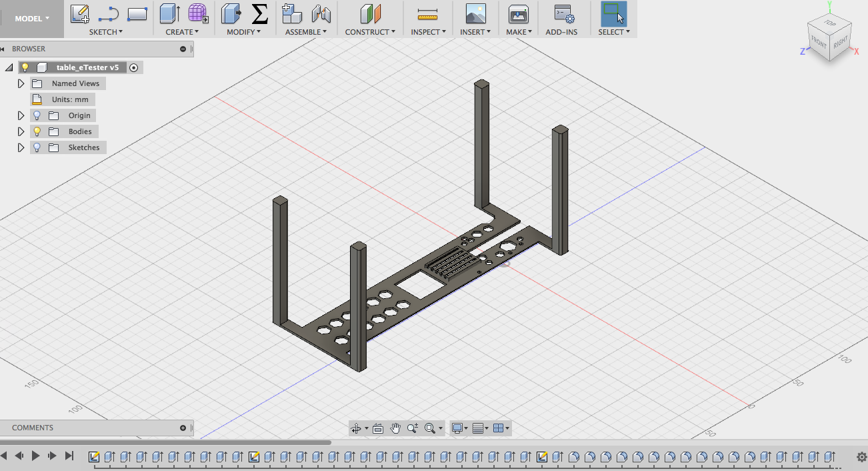This screenshot has height=471, width=868.
Task: Click the RIGHT face of ViewCube
Action: [x=840, y=42]
